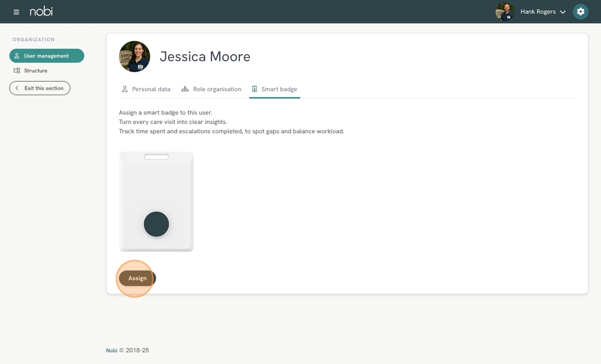
Task: Switch to the Personal data tab
Action: point(146,89)
